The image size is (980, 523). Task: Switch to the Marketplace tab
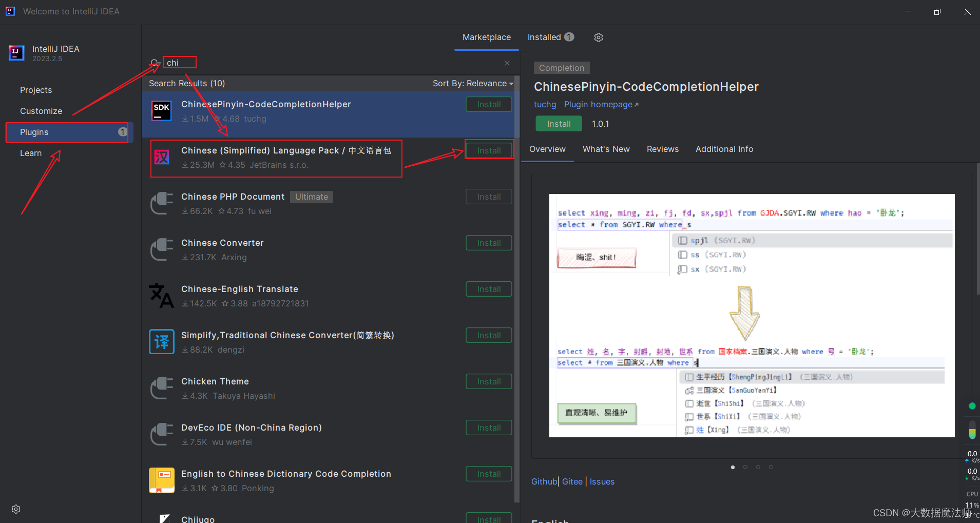[487, 37]
